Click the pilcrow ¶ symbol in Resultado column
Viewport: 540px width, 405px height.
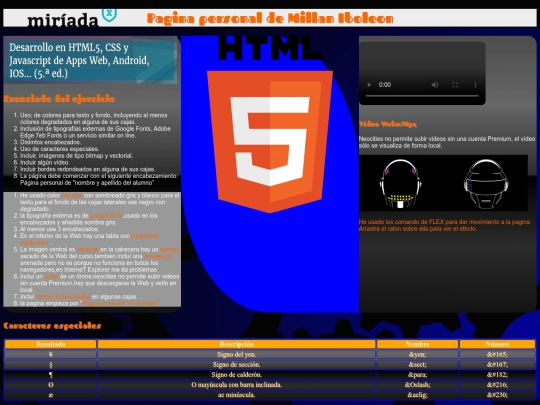(x=51, y=374)
